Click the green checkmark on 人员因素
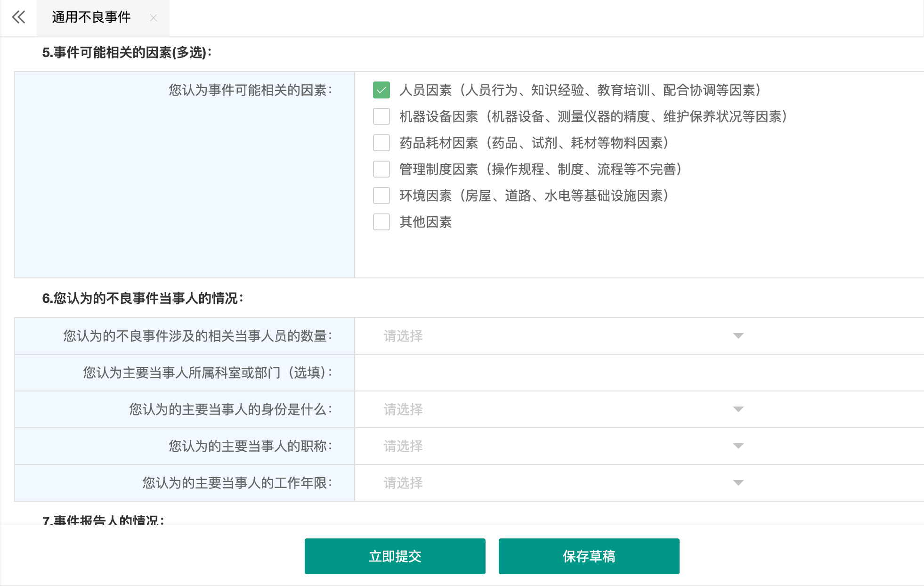Screen dimensions: 924x586 (x=381, y=89)
